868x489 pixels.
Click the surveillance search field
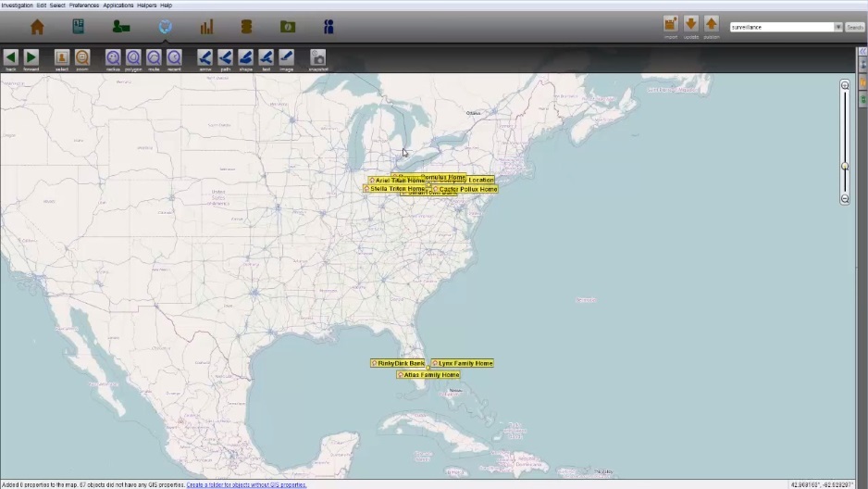(782, 27)
